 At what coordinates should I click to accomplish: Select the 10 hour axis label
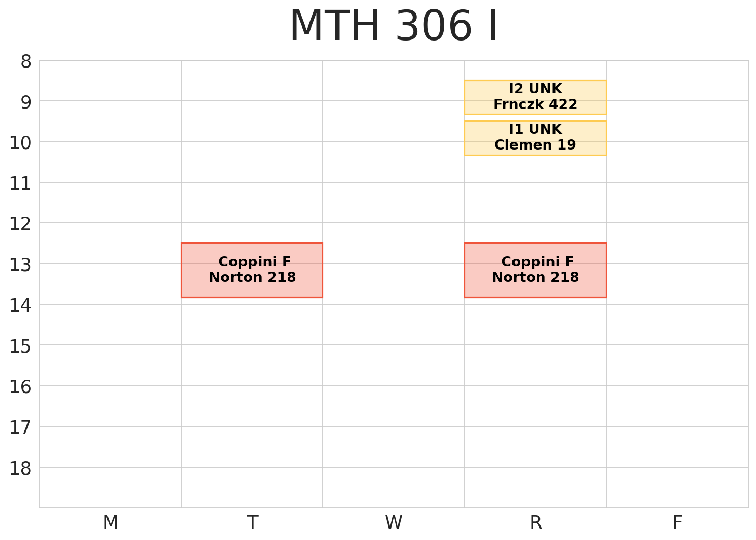[x=21, y=143]
